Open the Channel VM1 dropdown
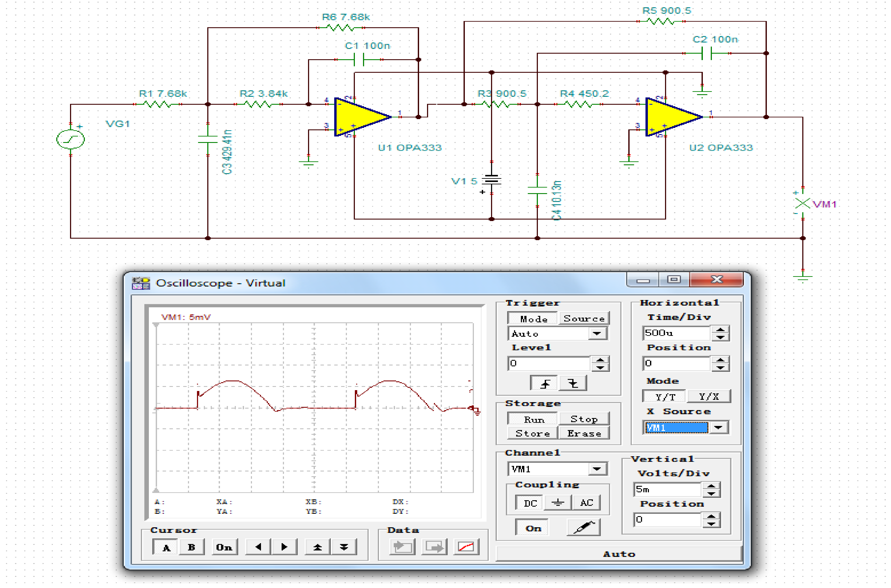The image size is (891, 588). point(597,469)
